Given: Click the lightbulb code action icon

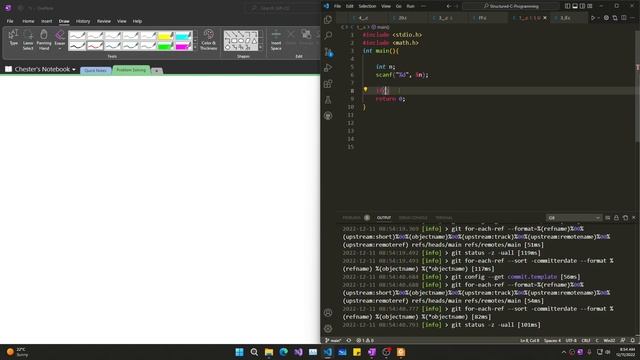Looking at the screenshot, I should tap(365, 89).
